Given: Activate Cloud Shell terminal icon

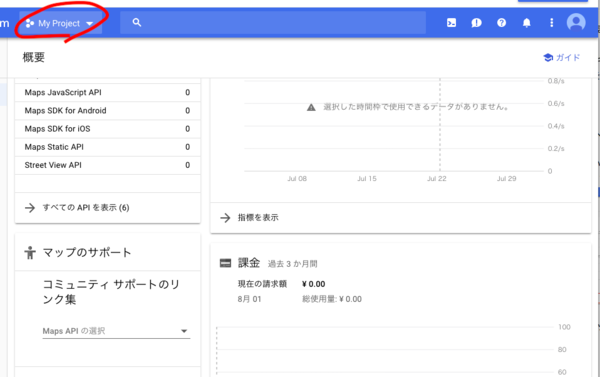Looking at the screenshot, I should pos(452,23).
